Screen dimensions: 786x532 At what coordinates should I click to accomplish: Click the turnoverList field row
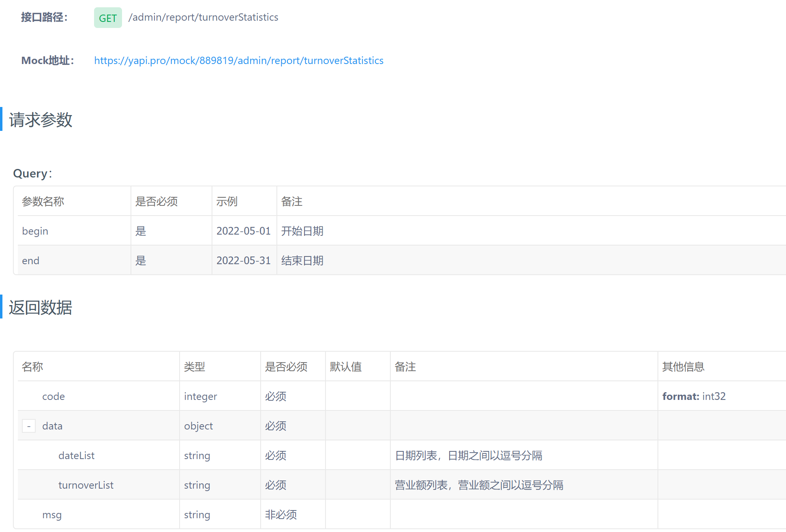pyautogui.click(x=86, y=485)
